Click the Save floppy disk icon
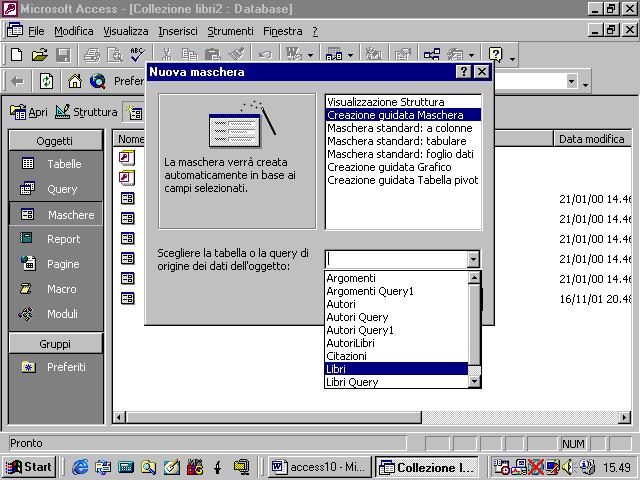Image resolution: width=640 pixels, height=480 pixels. (63, 54)
